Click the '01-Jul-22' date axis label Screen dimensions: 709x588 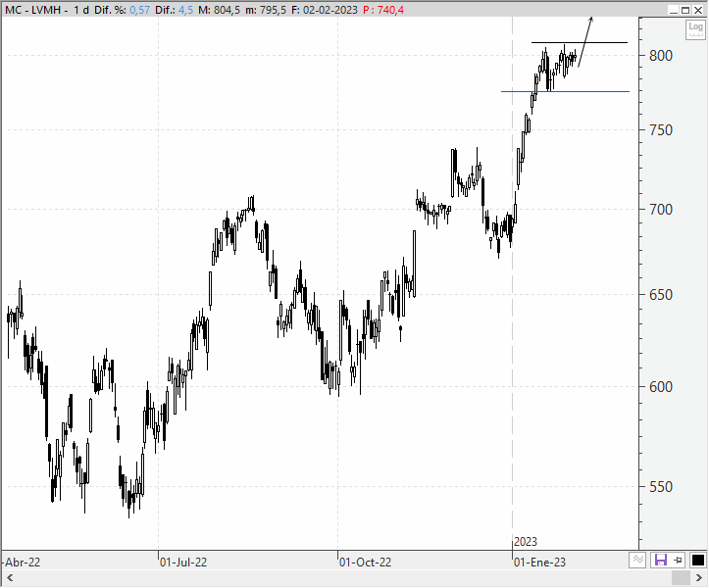pos(183,563)
